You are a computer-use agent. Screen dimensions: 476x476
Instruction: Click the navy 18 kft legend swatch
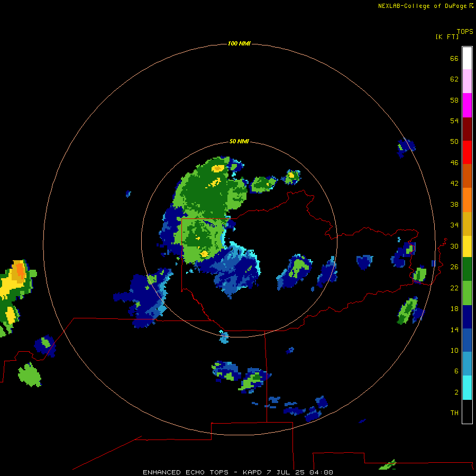(467, 317)
